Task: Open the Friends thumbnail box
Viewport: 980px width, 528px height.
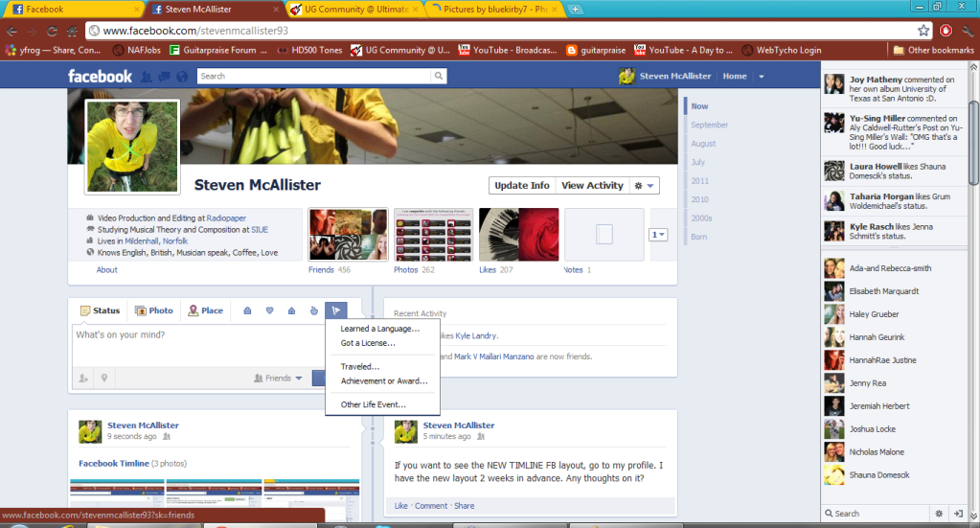Action: (348, 235)
